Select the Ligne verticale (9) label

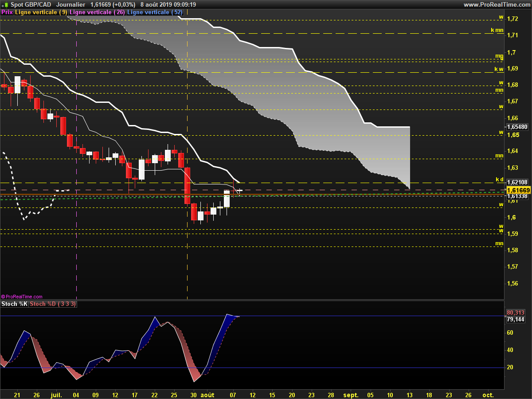41,12
